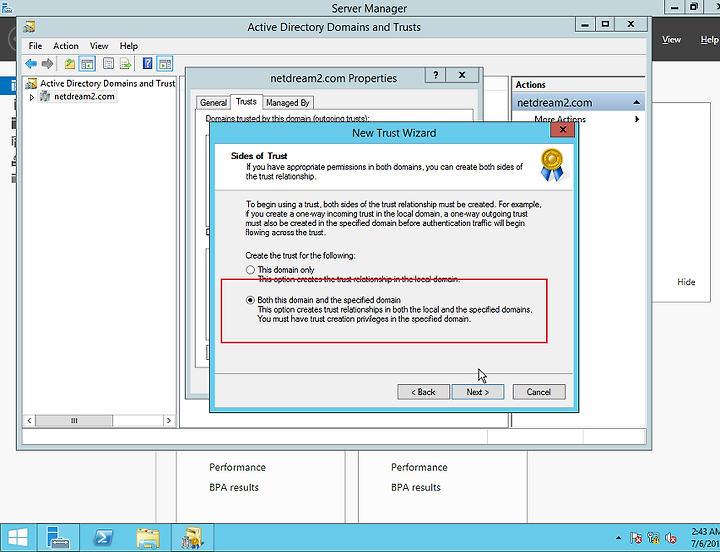Screen dimensions: 720x552
Task: Click the Properties toolbar icon
Action: [x=108, y=63]
